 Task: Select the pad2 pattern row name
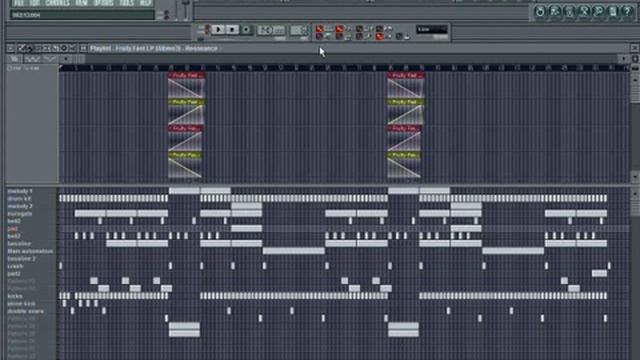[x=14, y=274]
